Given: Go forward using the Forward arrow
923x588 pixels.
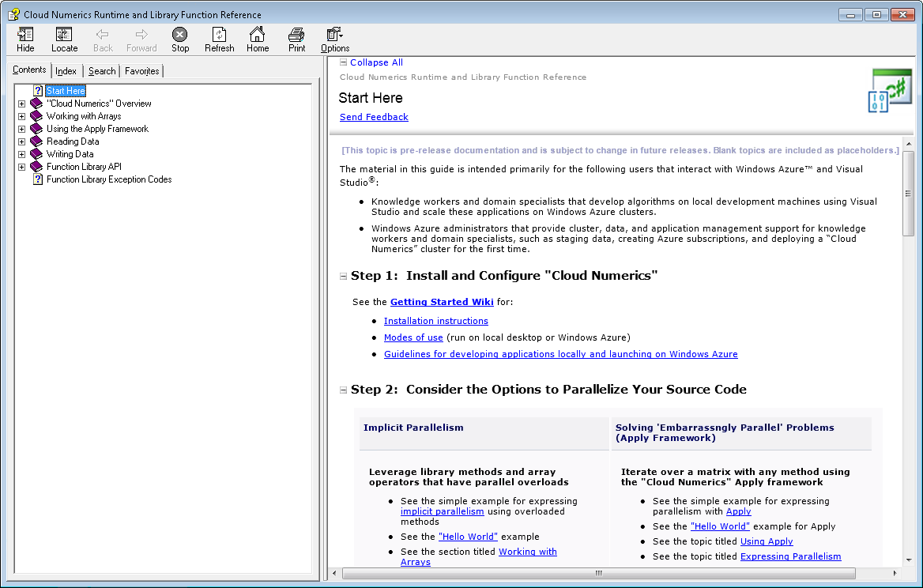Looking at the screenshot, I should point(141,40).
